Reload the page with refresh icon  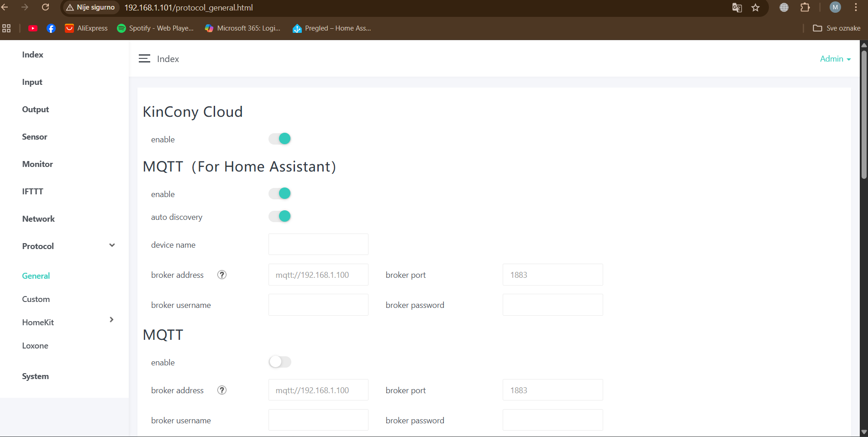(x=45, y=8)
